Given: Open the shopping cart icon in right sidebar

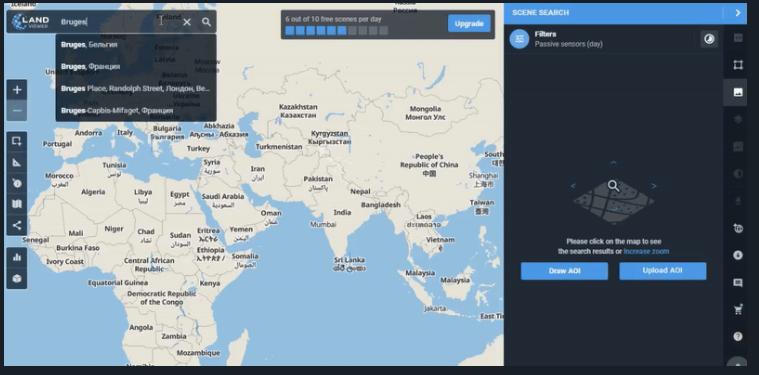Looking at the screenshot, I should click(738, 310).
